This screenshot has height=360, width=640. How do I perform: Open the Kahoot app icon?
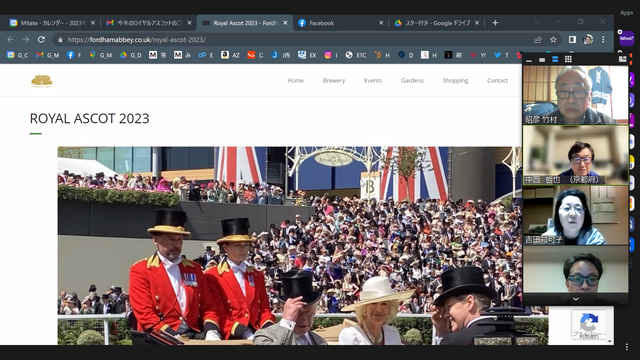627,38
